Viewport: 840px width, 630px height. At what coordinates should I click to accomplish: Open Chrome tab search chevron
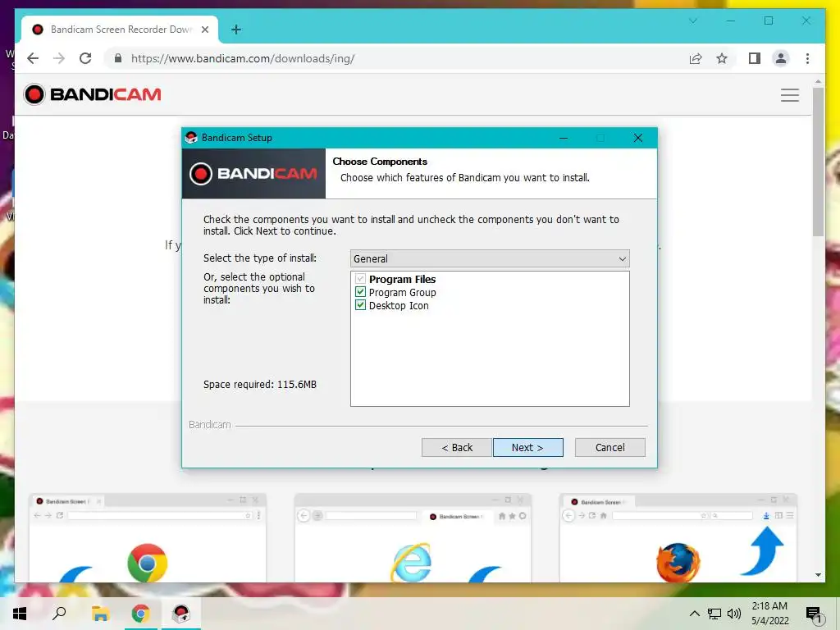click(692, 21)
